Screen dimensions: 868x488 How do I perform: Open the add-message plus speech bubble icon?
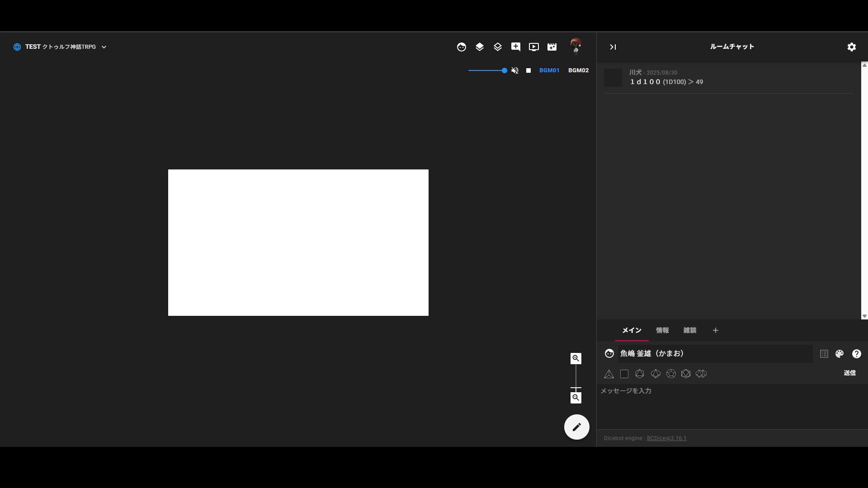point(515,47)
